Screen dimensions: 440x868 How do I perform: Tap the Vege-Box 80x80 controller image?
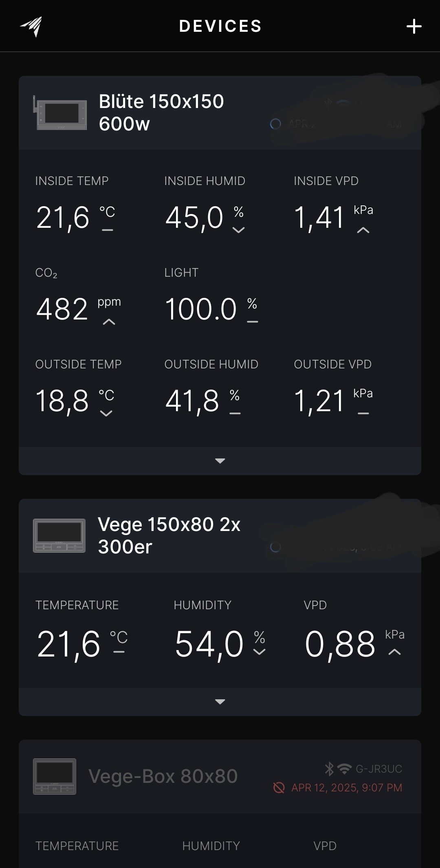pyautogui.click(x=55, y=776)
